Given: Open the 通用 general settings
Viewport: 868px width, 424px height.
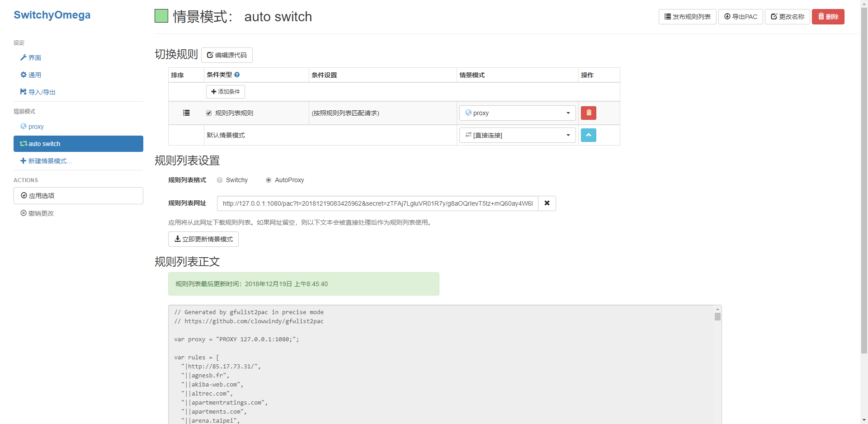Looking at the screenshot, I should [x=31, y=75].
